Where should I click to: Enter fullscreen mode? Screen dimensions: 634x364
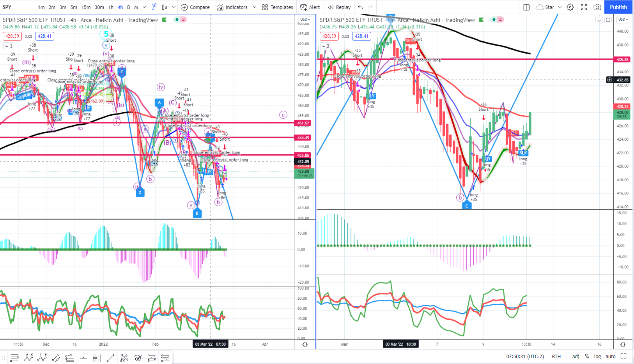pyautogui.click(x=584, y=7)
